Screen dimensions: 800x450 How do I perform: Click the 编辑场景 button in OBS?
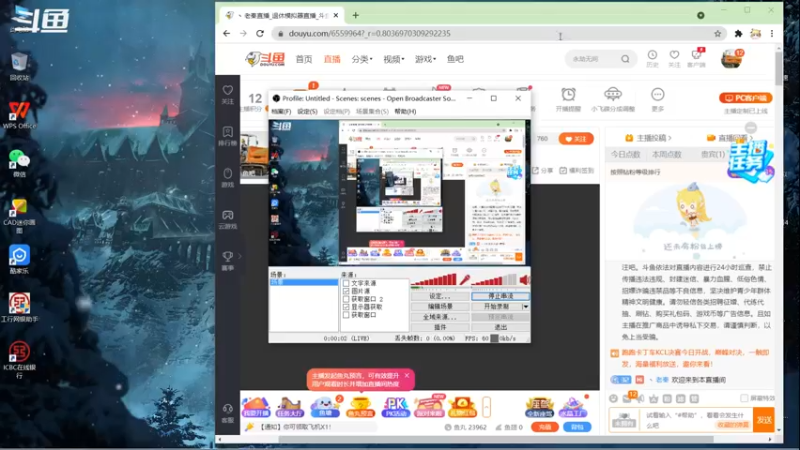click(x=440, y=307)
